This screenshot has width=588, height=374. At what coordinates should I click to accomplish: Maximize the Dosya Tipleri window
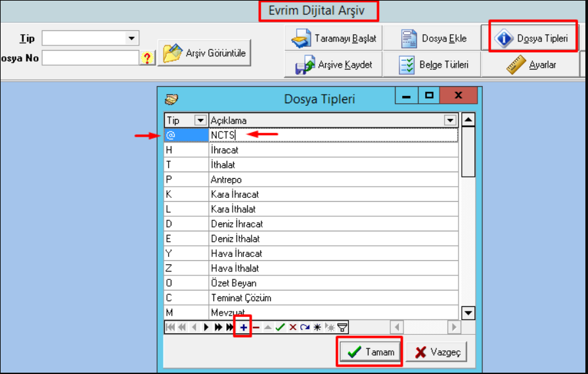click(x=429, y=96)
